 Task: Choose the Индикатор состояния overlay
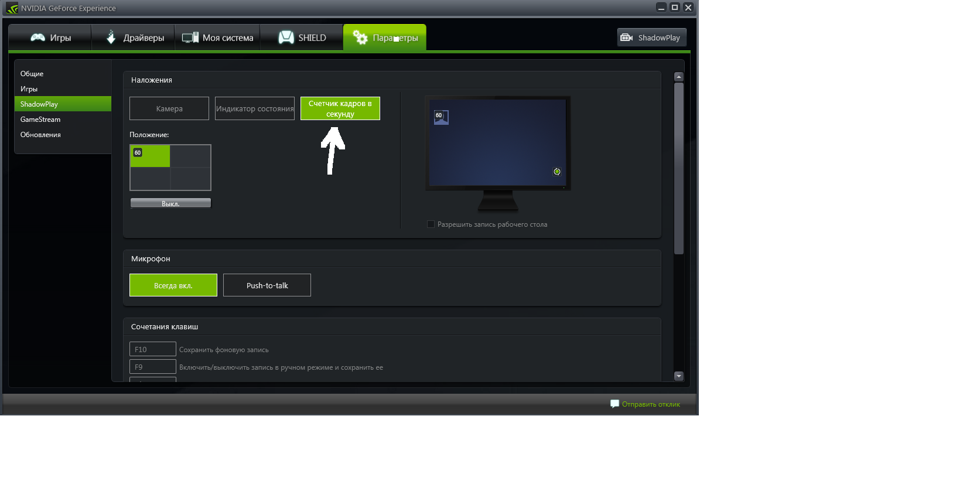(x=255, y=108)
